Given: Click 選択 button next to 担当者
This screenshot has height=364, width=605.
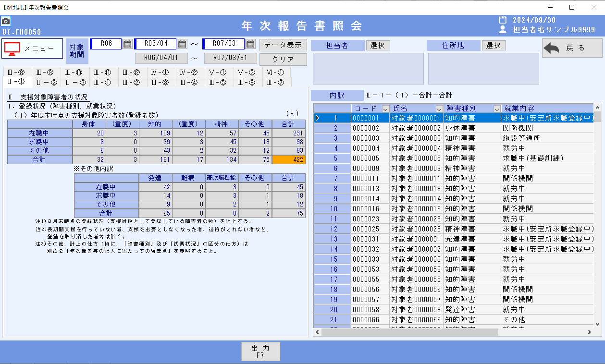Looking at the screenshot, I should pos(378,46).
